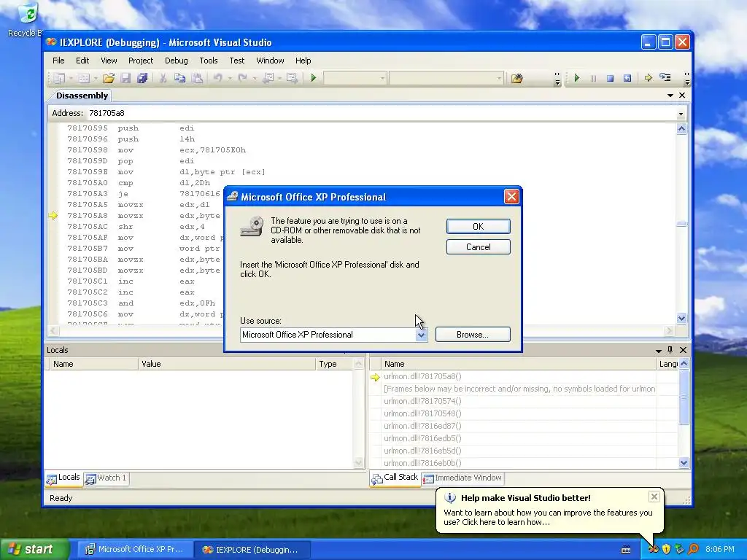The width and height of the screenshot is (747, 560).
Task: Select the Disassembly tab
Action: point(82,96)
